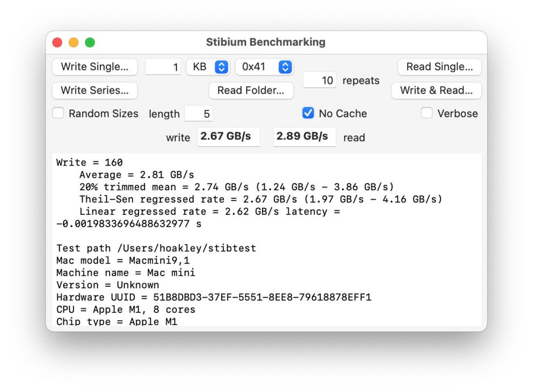Zoom window using the green button
Viewport: 533px width, 392px height.
tap(90, 42)
